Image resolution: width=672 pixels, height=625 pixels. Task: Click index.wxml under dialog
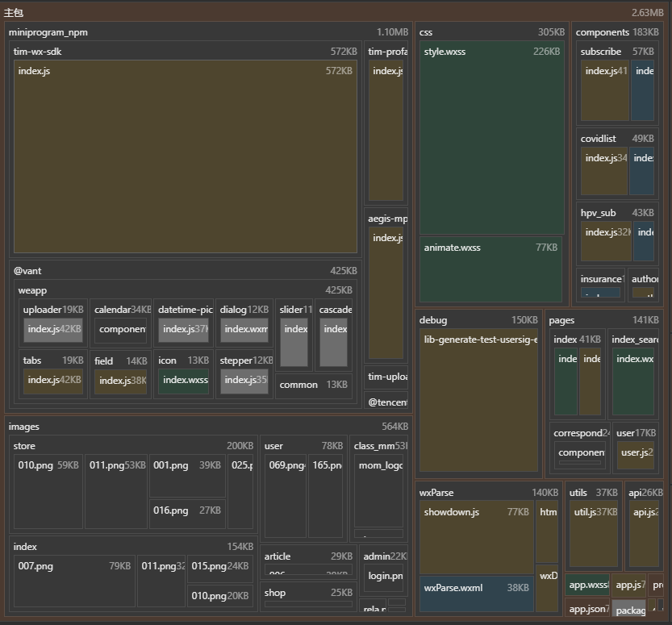tap(244, 329)
